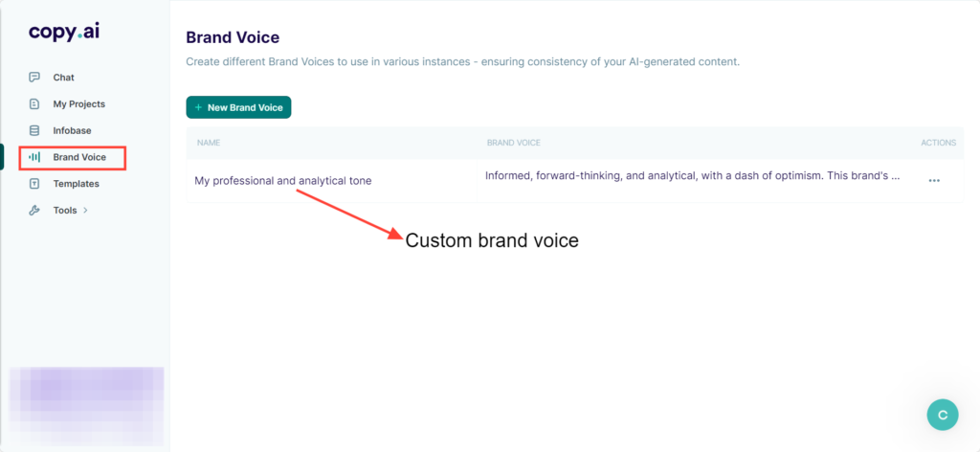This screenshot has height=452, width=980.
Task: Click the My Projects document icon
Action: pos(34,103)
